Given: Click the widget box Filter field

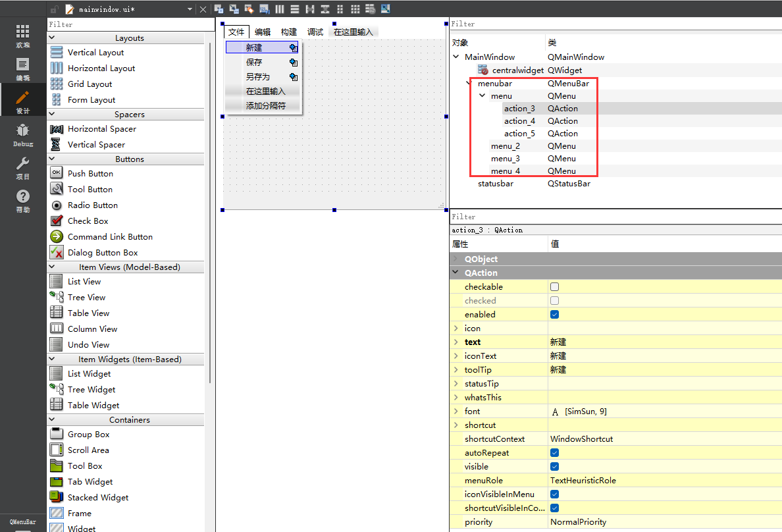Looking at the screenshot, I should (131, 24).
